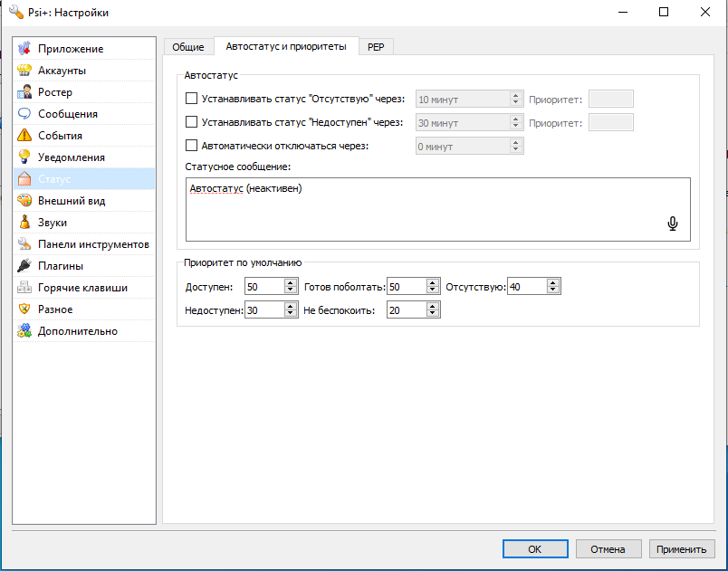The height and width of the screenshot is (571, 728).
Task: Increase the Не беспокоить priority value
Action: click(x=433, y=307)
